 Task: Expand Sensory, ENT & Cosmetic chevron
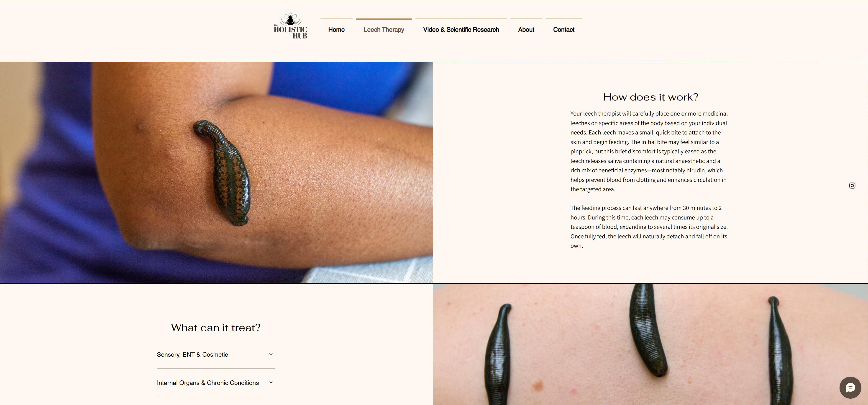click(271, 354)
